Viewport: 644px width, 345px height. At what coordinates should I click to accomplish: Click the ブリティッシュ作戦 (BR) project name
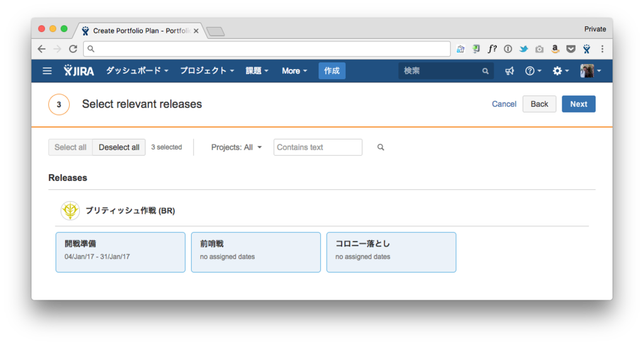pos(130,211)
